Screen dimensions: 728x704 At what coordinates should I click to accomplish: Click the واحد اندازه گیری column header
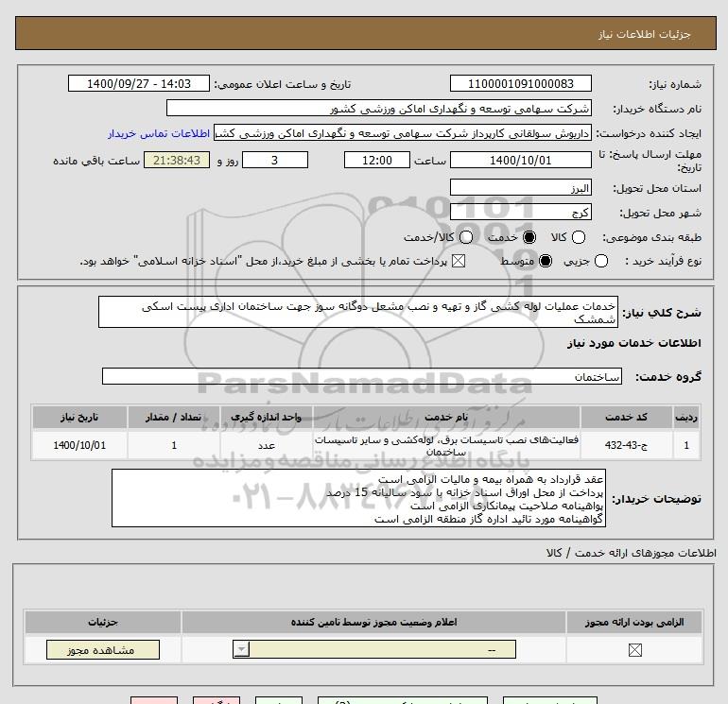click(x=267, y=417)
